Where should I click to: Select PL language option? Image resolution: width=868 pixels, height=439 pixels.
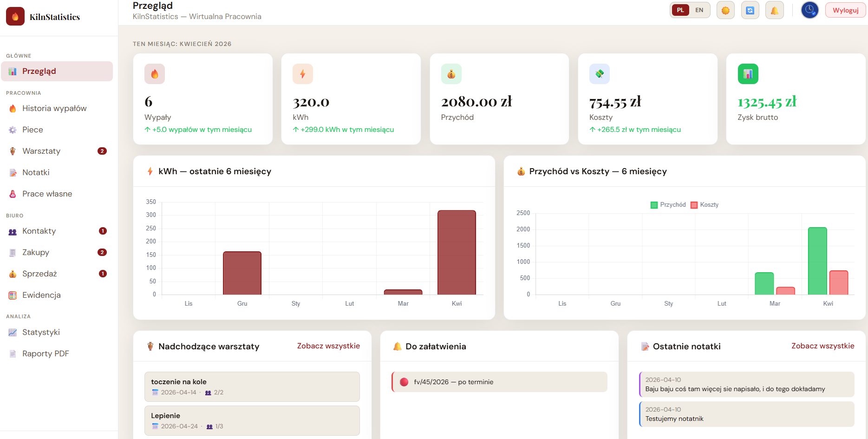coord(680,10)
